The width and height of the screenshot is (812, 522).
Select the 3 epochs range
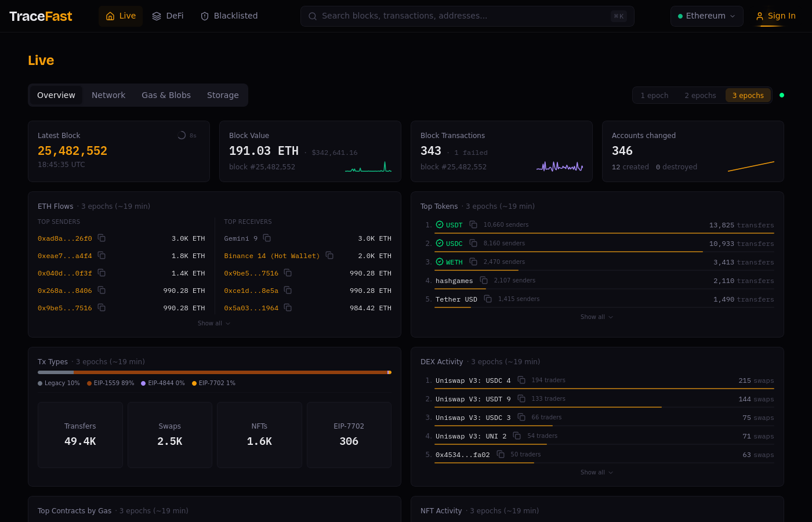(748, 96)
